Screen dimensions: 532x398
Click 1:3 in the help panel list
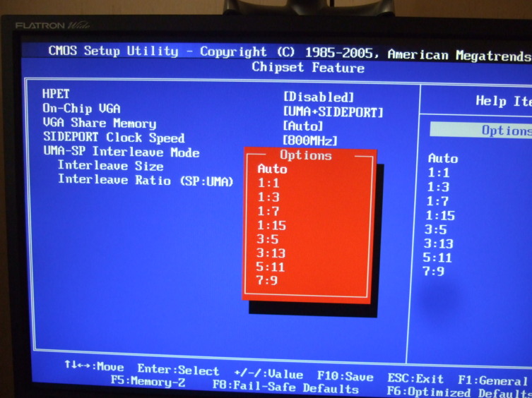click(x=438, y=187)
